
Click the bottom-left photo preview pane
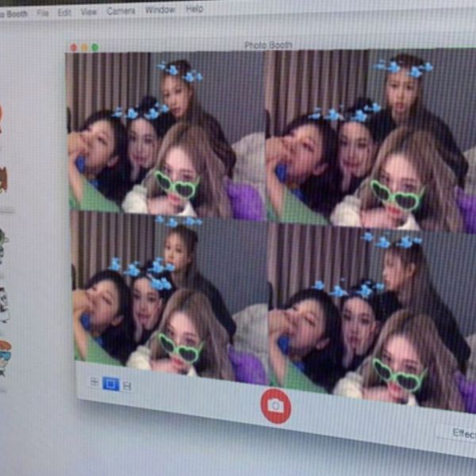coord(168,297)
